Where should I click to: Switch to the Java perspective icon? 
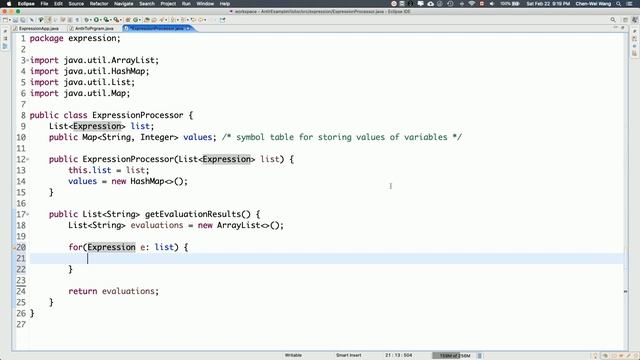pyautogui.click(x=635, y=20)
